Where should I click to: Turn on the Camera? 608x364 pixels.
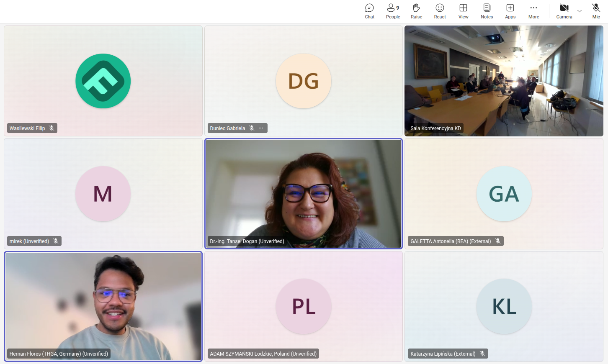pyautogui.click(x=564, y=11)
